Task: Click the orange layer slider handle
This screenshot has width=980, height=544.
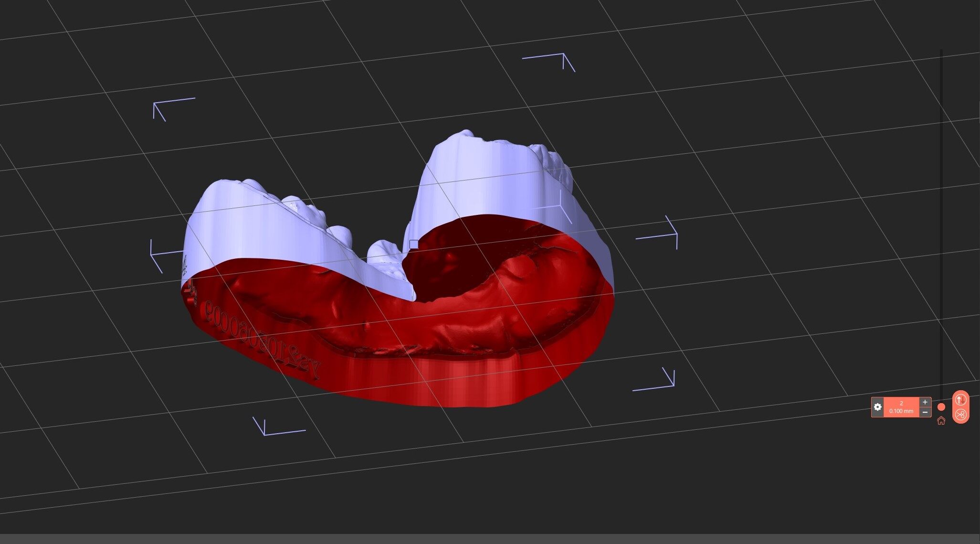Action: coord(941,407)
